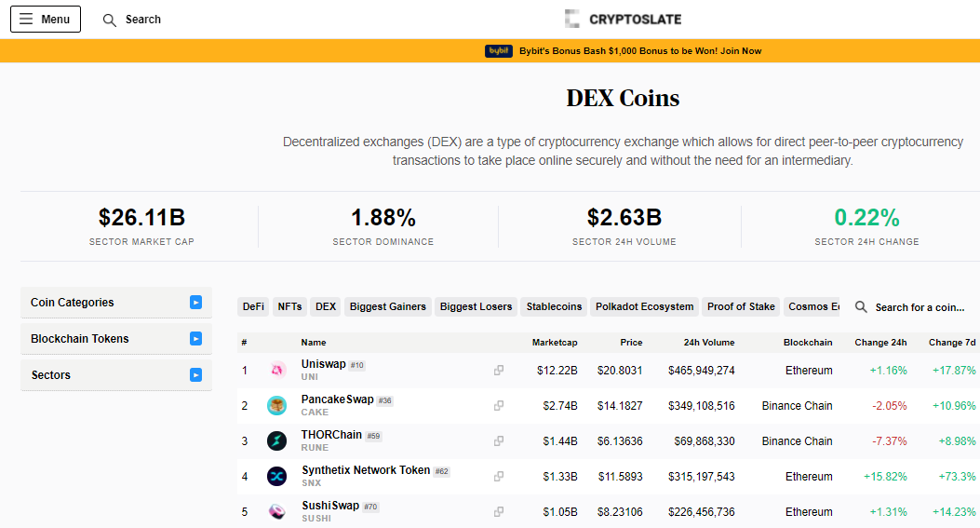Click the PancakeSwap coin logo
980x528 pixels.
coord(276,405)
